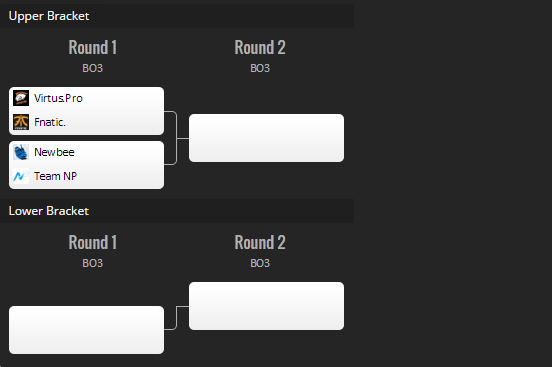Viewport: 552px width, 367px height.
Task: Open the empty Upper Bracket Round 2 match
Action: click(x=266, y=138)
